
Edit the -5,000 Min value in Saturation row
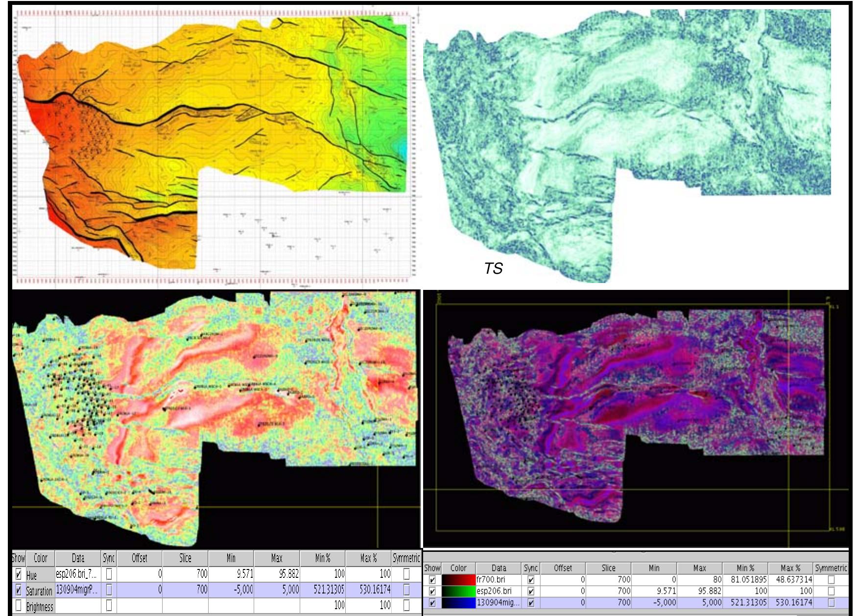pos(231,590)
